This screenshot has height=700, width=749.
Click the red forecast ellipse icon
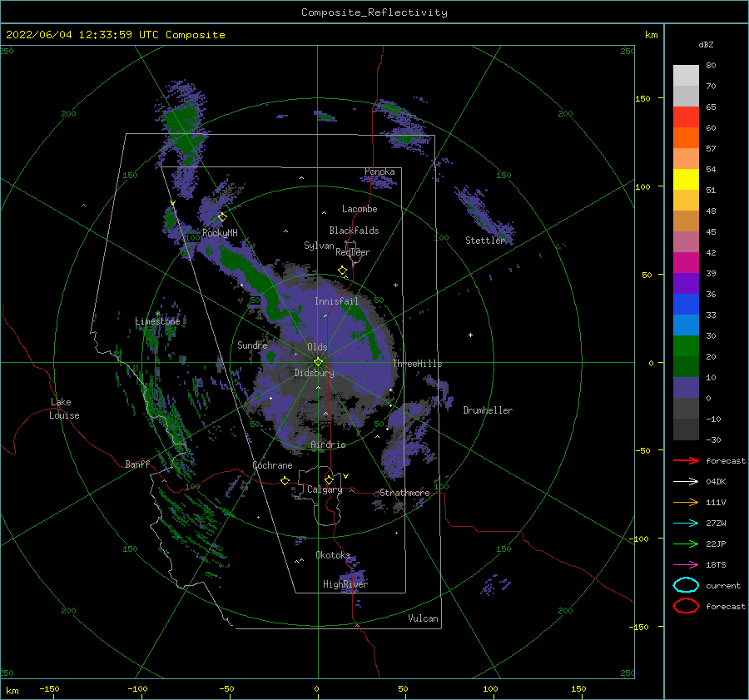point(686,606)
